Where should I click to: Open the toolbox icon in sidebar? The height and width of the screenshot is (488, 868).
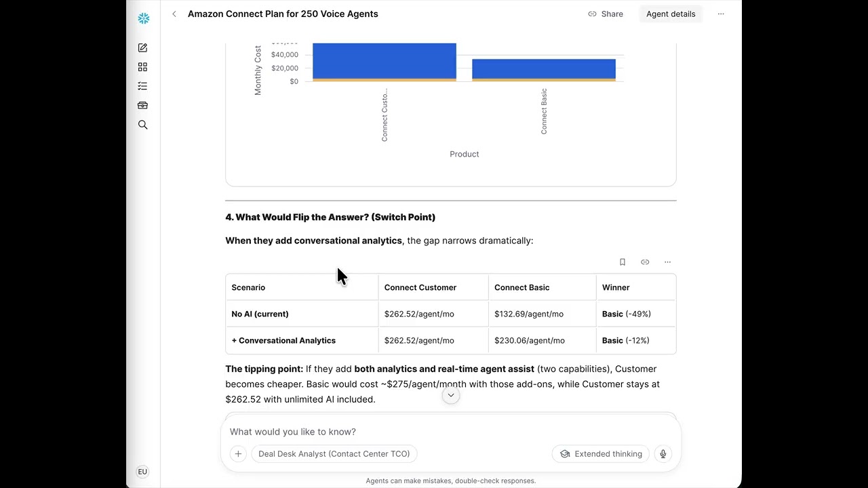tap(142, 106)
